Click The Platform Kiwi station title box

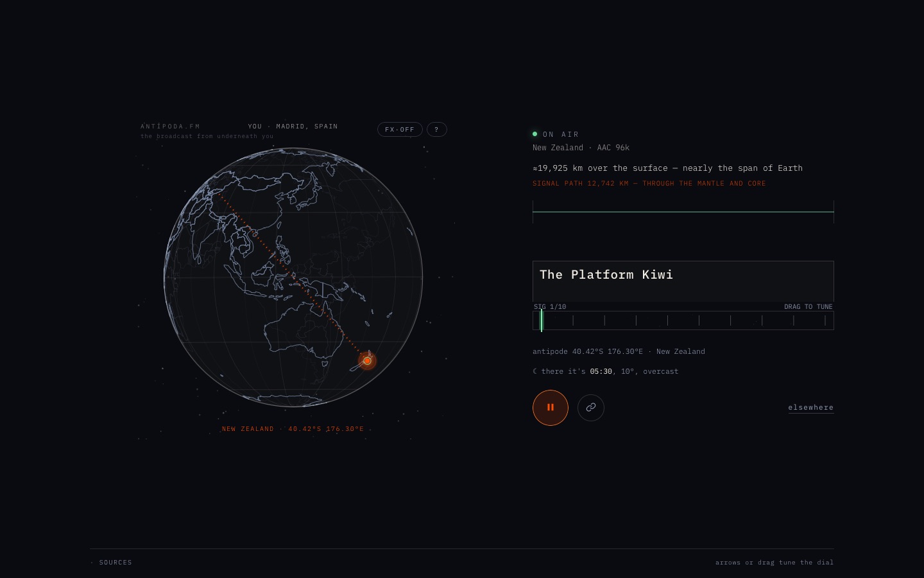point(683,281)
